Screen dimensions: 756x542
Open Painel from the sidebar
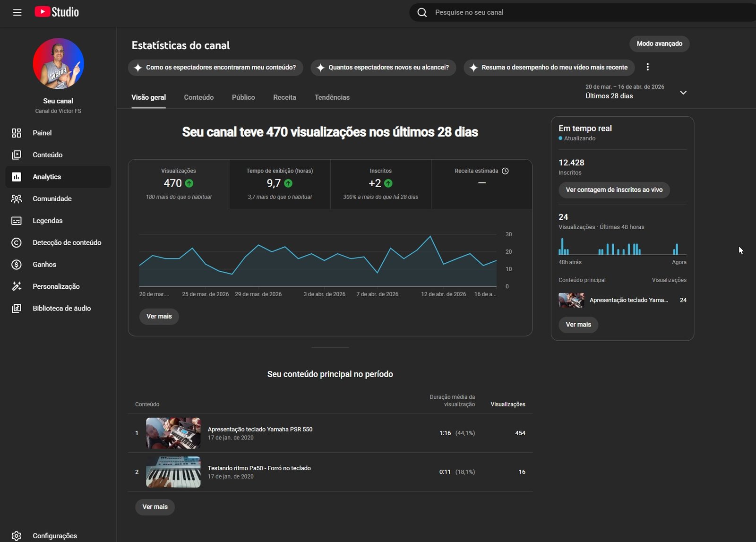click(42, 133)
